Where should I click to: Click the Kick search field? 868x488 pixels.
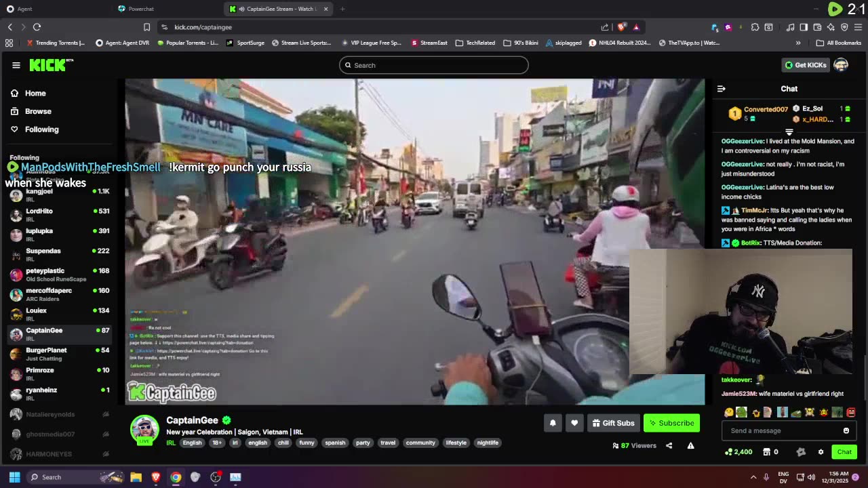434,65
